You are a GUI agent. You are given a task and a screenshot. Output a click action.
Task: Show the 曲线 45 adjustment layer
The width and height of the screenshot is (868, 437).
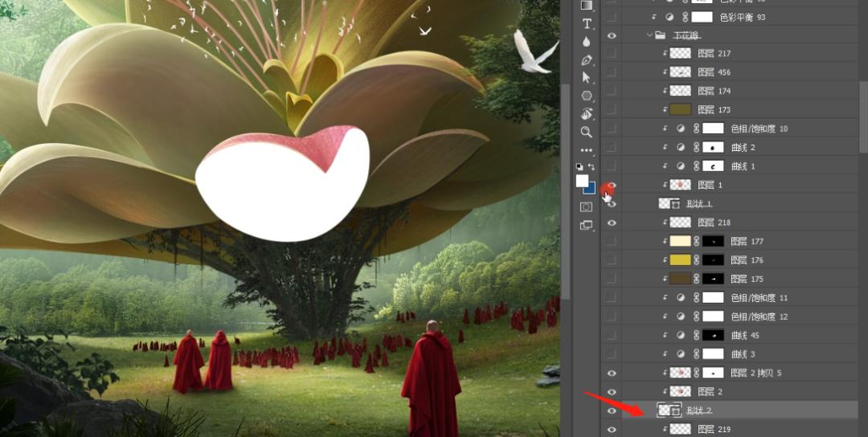click(612, 335)
